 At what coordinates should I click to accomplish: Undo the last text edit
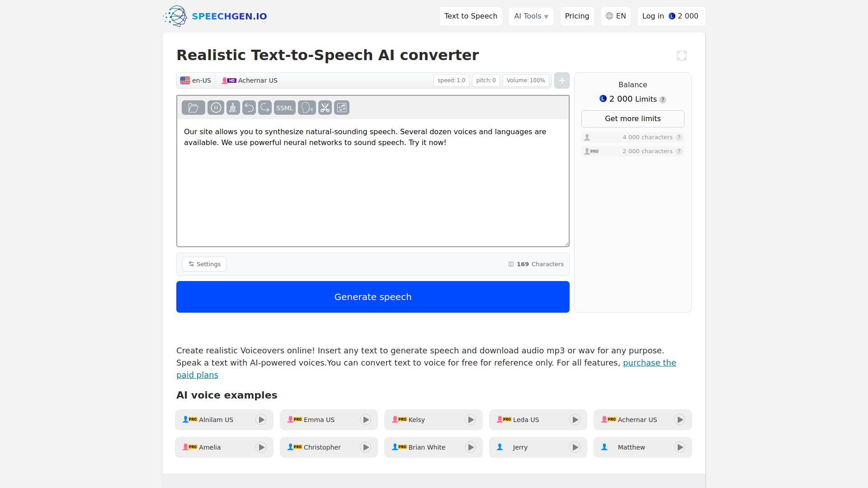click(x=249, y=108)
